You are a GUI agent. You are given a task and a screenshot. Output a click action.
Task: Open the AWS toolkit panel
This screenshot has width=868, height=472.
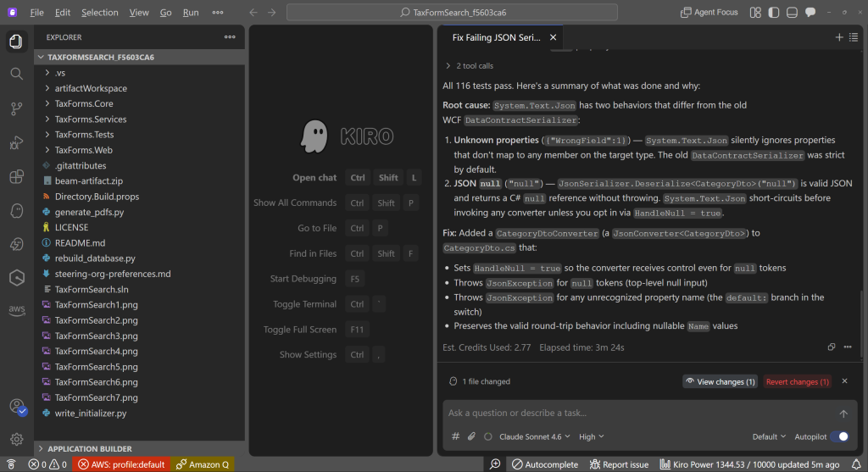pos(16,310)
